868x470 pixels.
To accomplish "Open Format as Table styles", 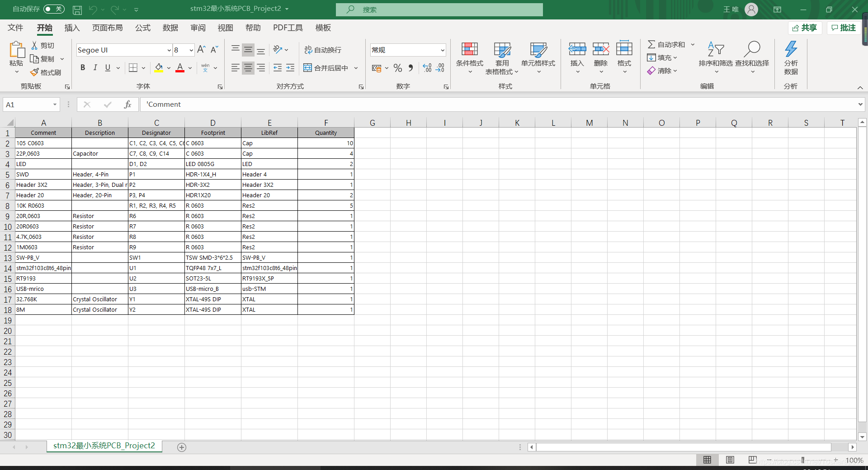I will tap(502, 58).
